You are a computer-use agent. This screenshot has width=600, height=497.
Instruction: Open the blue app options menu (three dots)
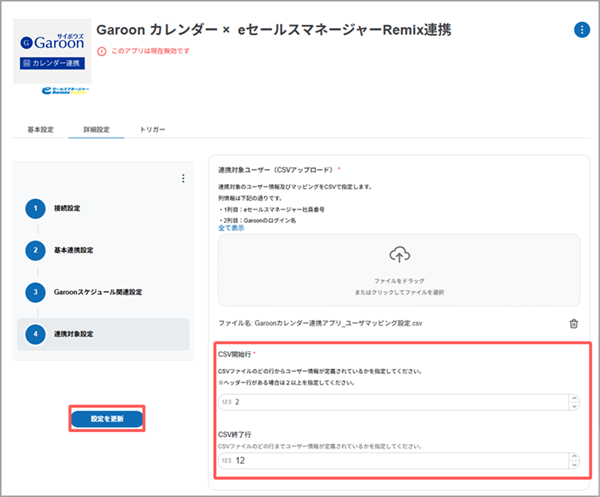(581, 30)
